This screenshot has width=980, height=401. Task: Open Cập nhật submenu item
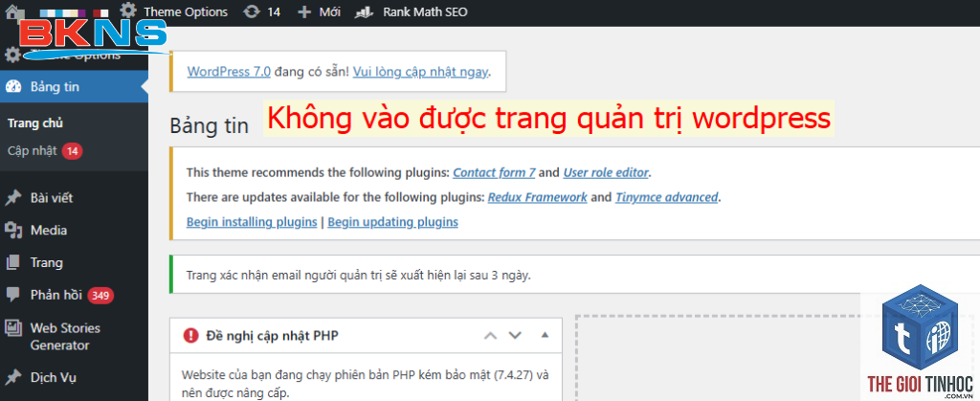(x=32, y=150)
